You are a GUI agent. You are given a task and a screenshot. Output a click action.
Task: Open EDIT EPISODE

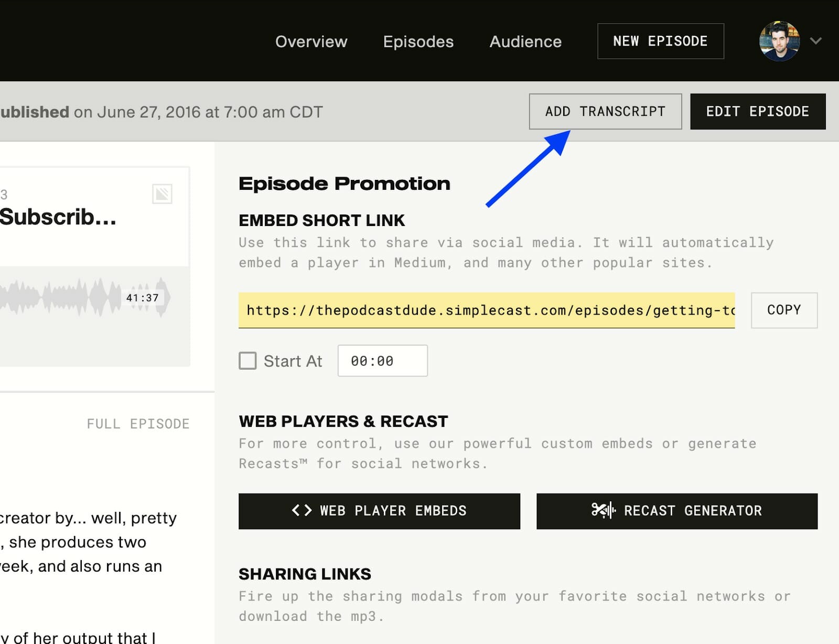tap(757, 111)
